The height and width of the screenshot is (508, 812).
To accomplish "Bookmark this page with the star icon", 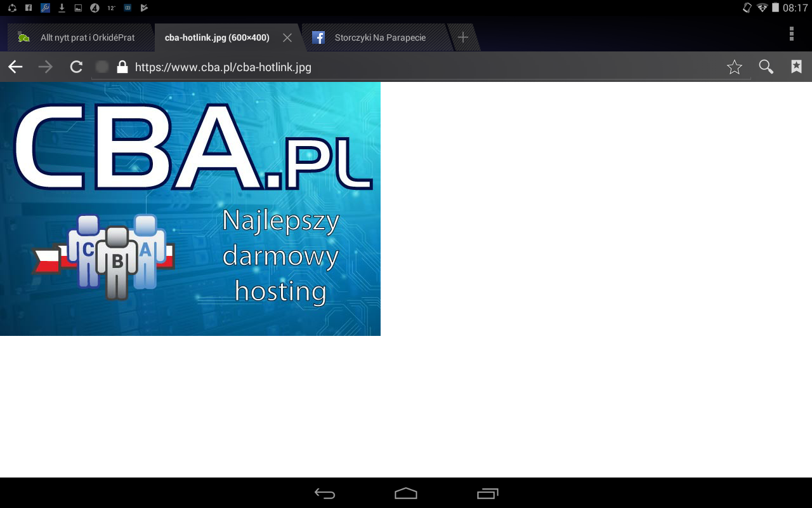I will (735, 67).
